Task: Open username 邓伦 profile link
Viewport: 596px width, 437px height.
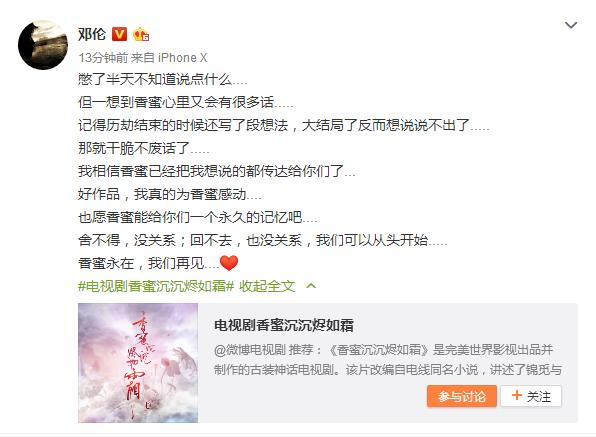Action: click(92, 34)
